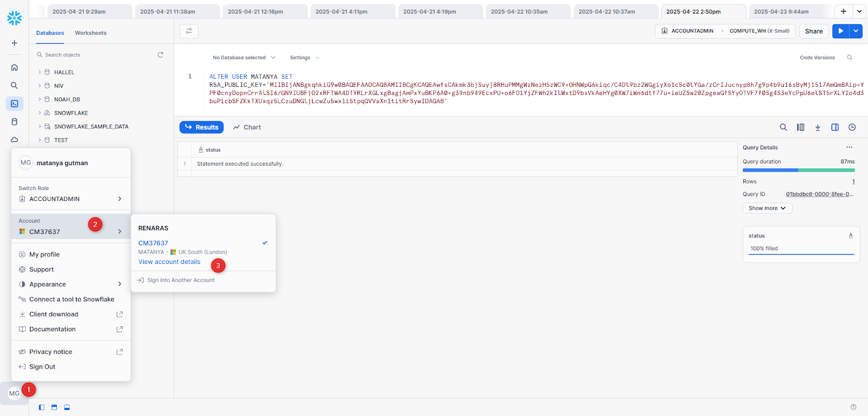Select Connect a tool to Snowflake
Image resolution: width=868 pixels, height=416 pixels.
click(x=71, y=299)
